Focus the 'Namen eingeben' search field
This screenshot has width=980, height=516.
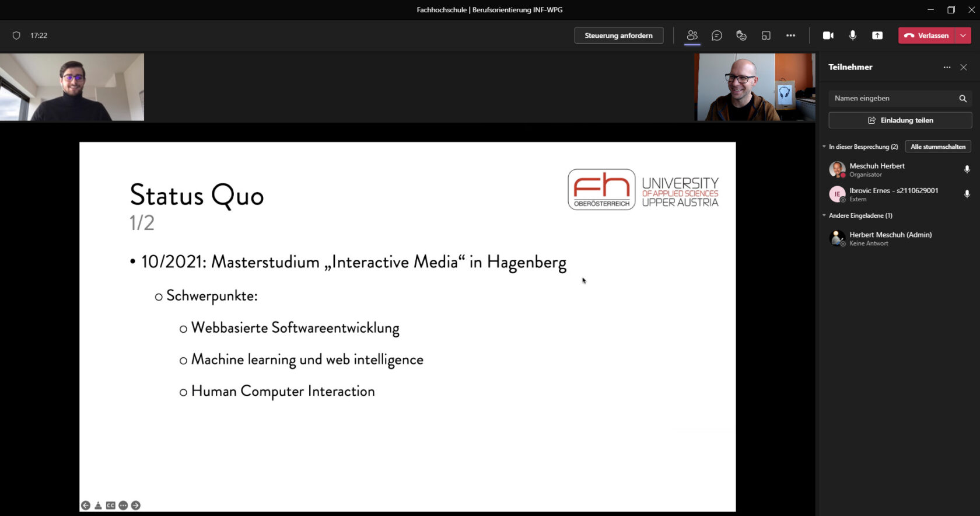(892, 98)
